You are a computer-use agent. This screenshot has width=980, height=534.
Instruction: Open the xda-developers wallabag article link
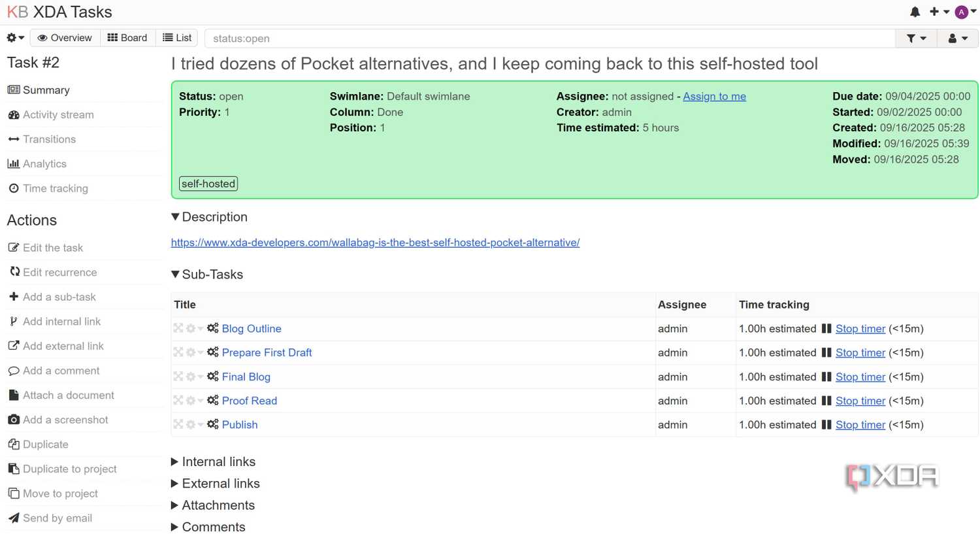[x=375, y=242]
